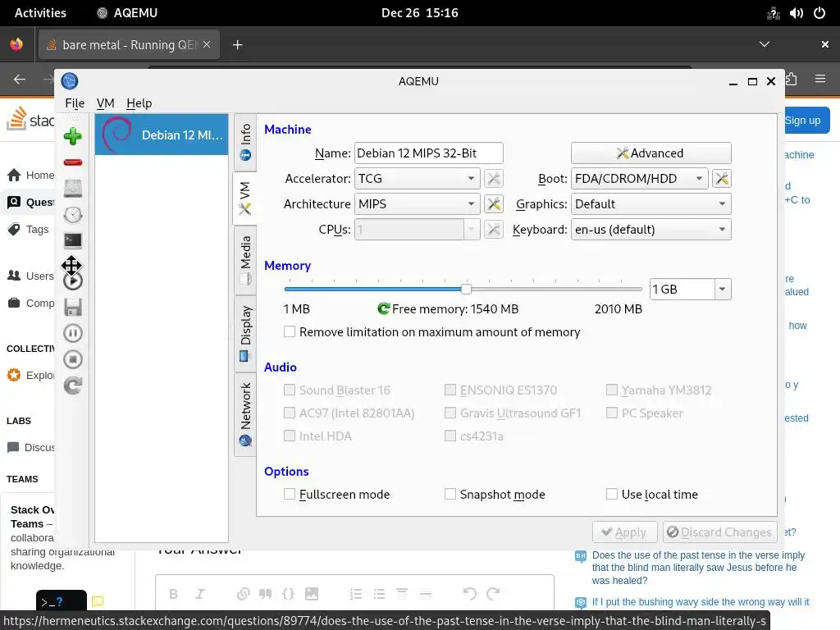Viewport: 840px width, 630px height.
Task: Enable Remove limitation on maximum memory
Action: [x=290, y=332]
